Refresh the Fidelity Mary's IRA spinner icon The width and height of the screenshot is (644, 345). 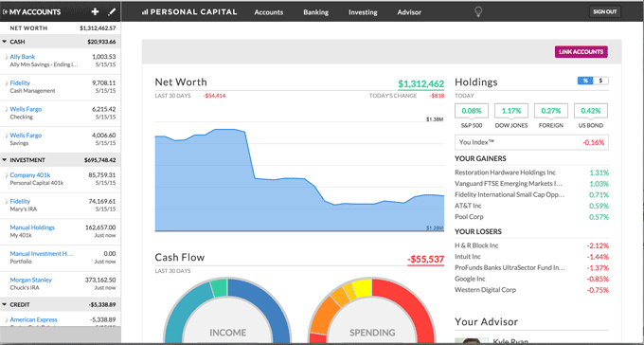click(7, 202)
